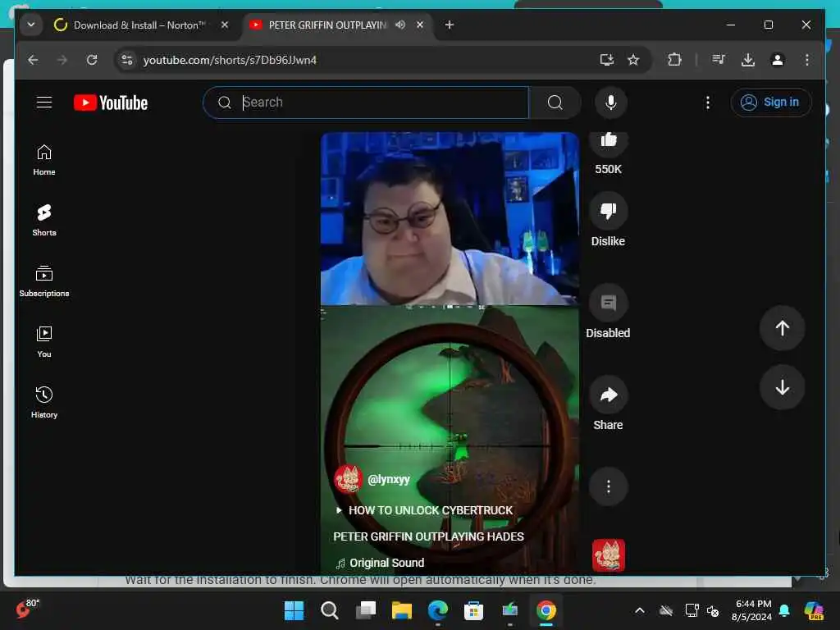
Task: Open notifications bell in taskbar
Action: [x=784, y=610]
